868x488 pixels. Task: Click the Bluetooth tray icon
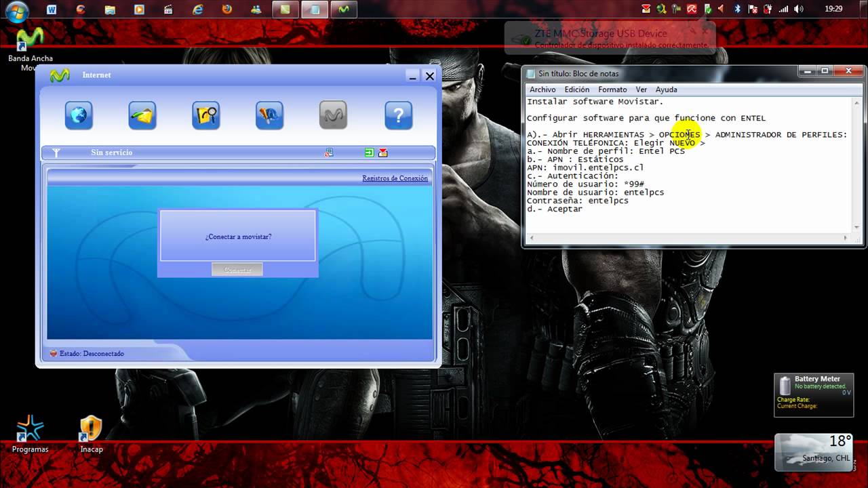pyautogui.click(x=738, y=9)
